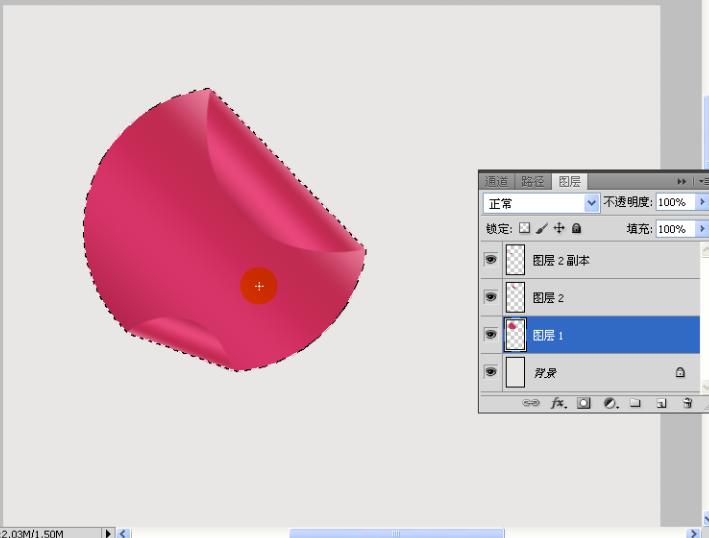The image size is (709, 538).
Task: Toggle lock image pixels brush icon
Action: [x=542, y=228]
